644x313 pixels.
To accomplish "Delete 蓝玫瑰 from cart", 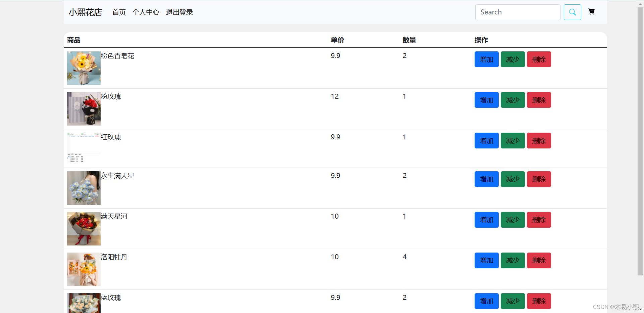I will pos(539,301).
